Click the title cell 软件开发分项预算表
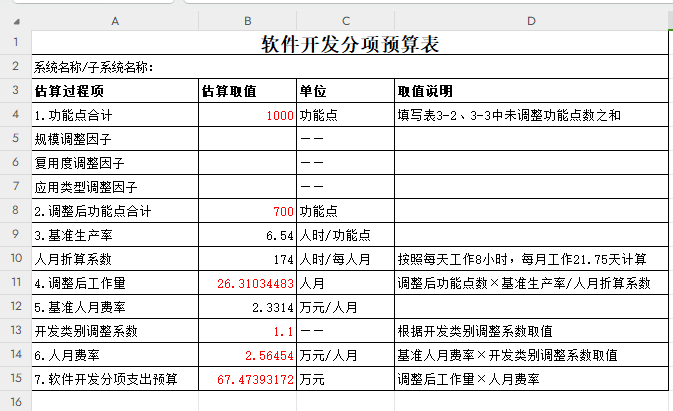The width and height of the screenshot is (673, 411). pos(350,43)
